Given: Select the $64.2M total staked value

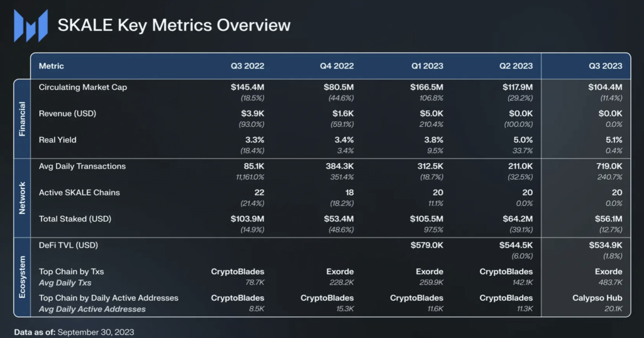Looking at the screenshot, I should pyautogui.click(x=518, y=219).
